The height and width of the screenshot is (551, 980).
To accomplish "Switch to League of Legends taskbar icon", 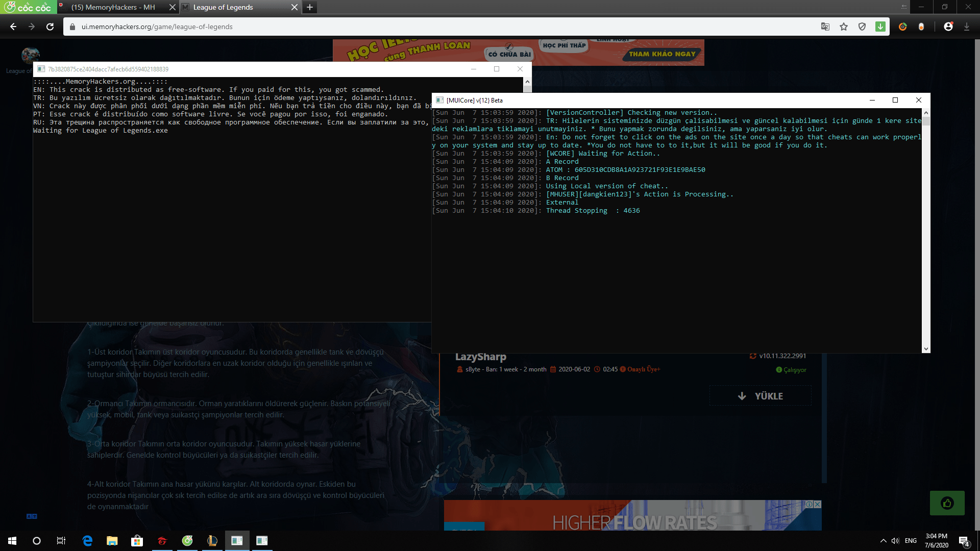I will (212, 541).
